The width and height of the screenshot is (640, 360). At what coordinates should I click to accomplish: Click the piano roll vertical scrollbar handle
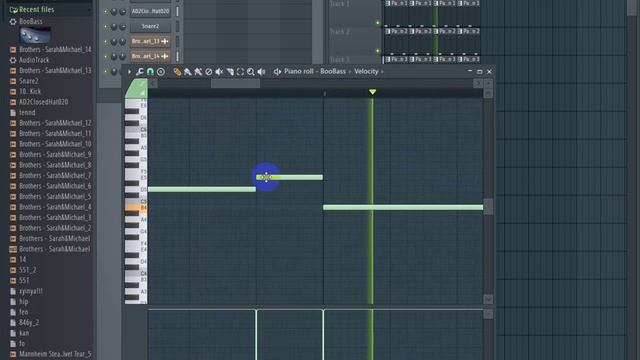coord(488,207)
